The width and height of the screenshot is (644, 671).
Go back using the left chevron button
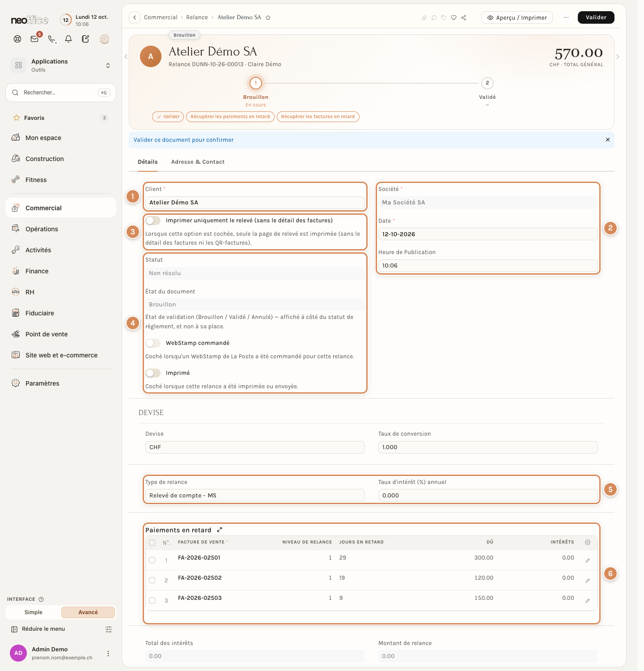135,17
